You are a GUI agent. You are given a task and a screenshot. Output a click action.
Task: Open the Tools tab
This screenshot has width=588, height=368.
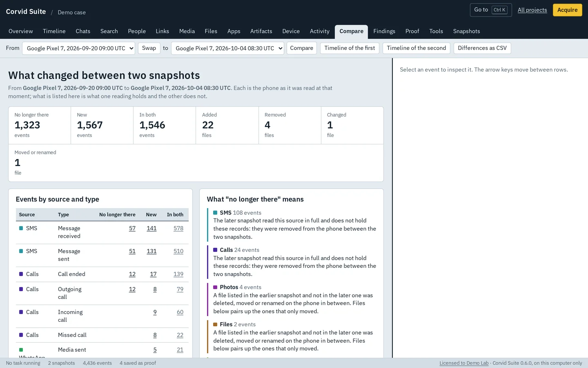[x=436, y=31]
